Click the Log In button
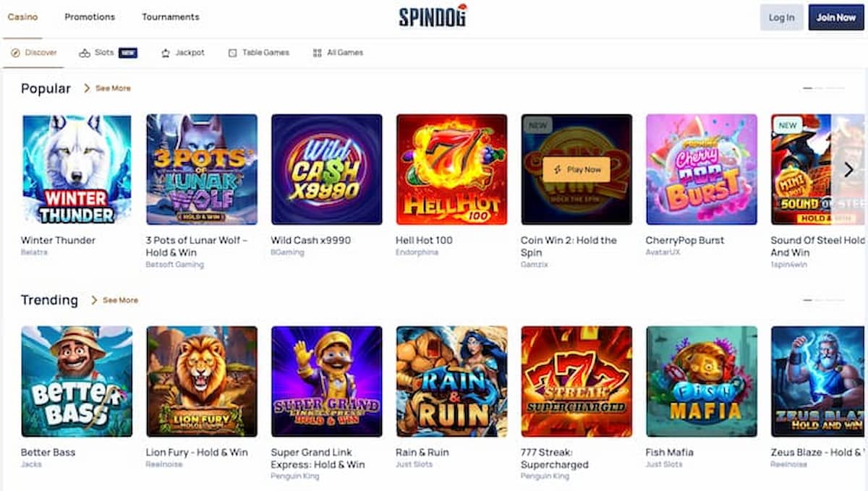 [x=781, y=17]
